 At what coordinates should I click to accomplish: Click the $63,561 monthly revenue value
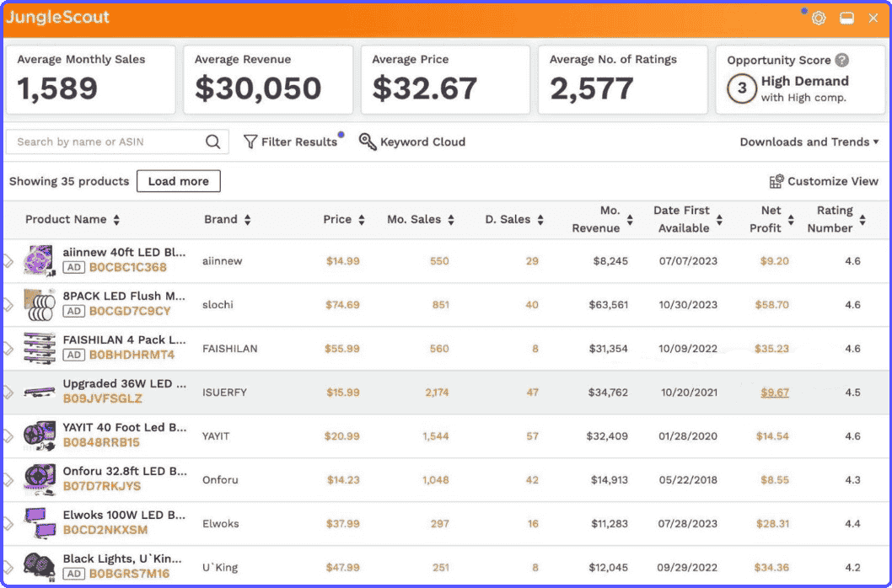(608, 305)
